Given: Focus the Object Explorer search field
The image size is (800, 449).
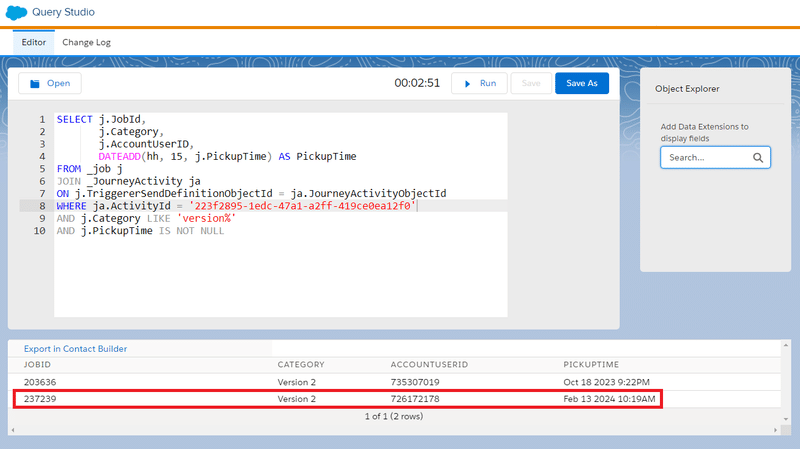Looking at the screenshot, I should (715, 158).
